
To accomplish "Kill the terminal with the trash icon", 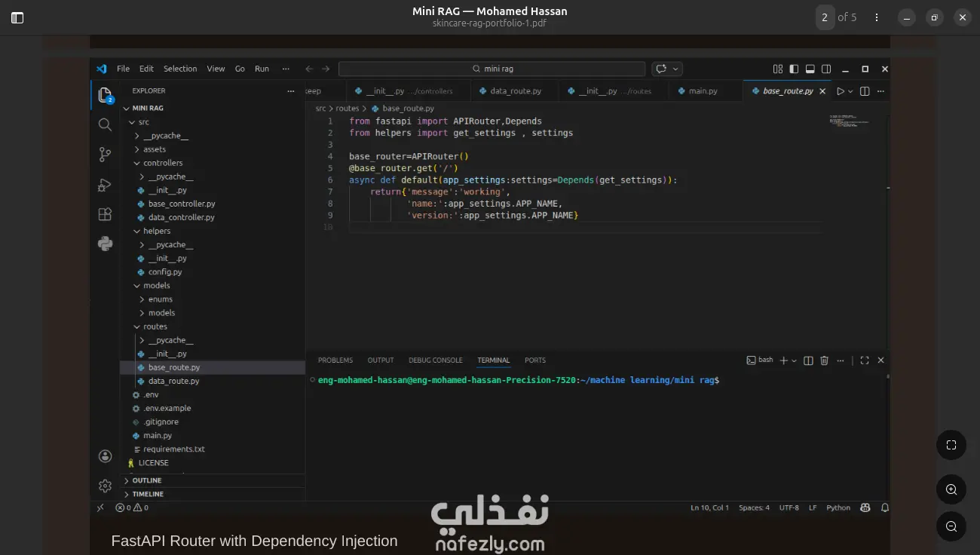I will (824, 360).
